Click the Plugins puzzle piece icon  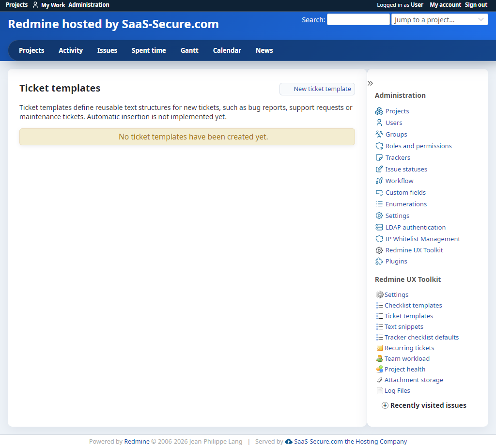(379, 262)
